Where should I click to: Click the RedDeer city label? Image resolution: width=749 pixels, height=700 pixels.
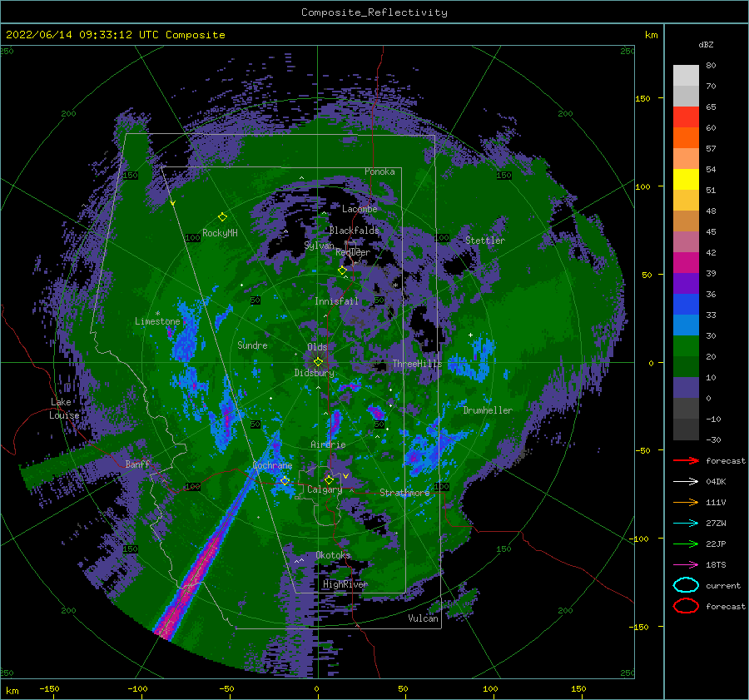click(353, 252)
